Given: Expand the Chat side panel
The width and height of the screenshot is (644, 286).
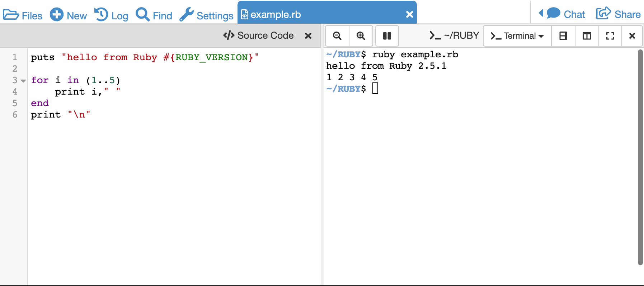Looking at the screenshot, I should click(x=562, y=14).
